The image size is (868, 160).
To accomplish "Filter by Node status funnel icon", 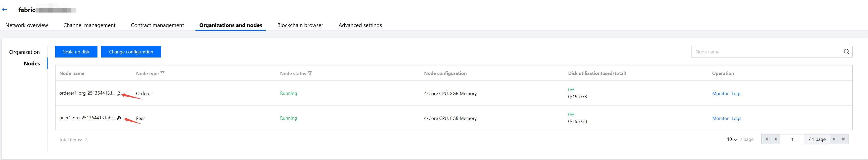I will point(310,73).
